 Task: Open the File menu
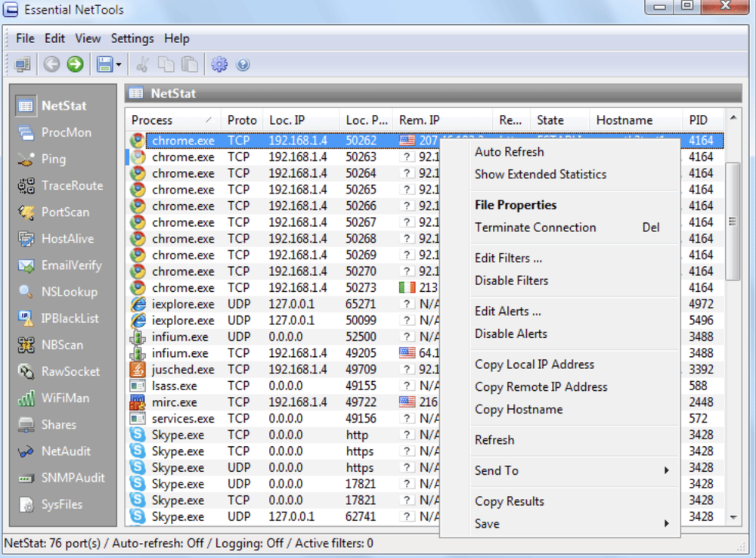click(25, 39)
